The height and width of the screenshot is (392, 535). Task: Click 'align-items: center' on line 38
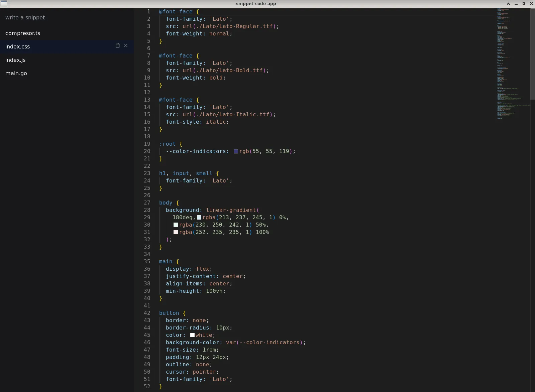(199, 284)
